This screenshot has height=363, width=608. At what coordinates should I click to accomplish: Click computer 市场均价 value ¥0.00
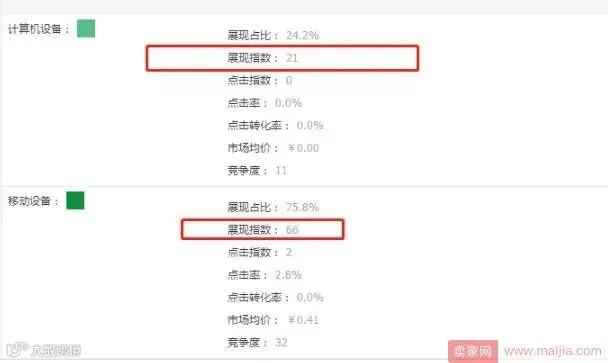click(303, 148)
